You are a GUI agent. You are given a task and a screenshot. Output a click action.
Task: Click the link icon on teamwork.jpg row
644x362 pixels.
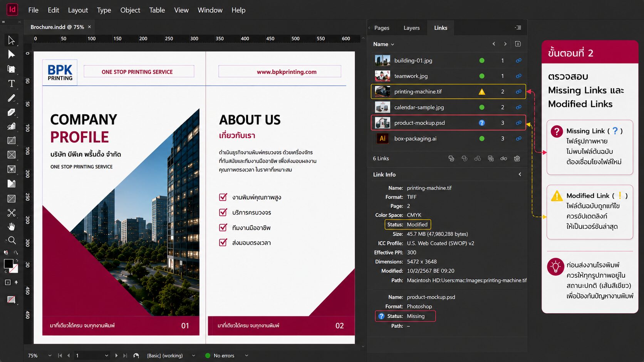[x=518, y=76]
